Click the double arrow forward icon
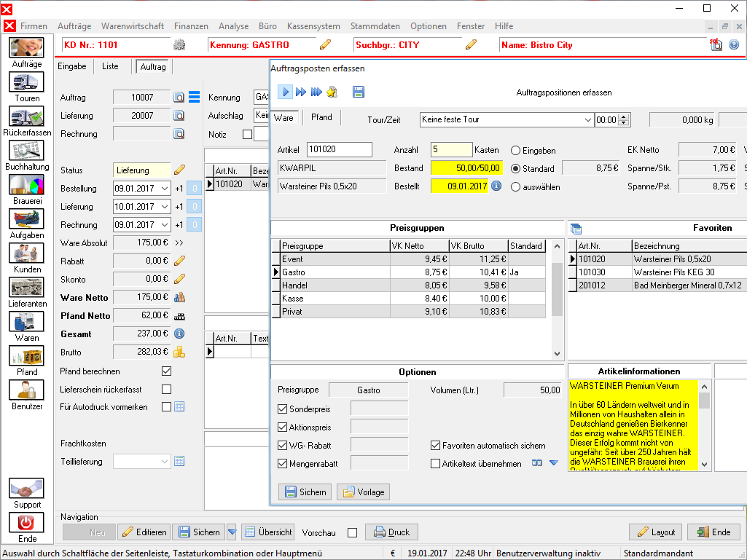 click(x=300, y=92)
